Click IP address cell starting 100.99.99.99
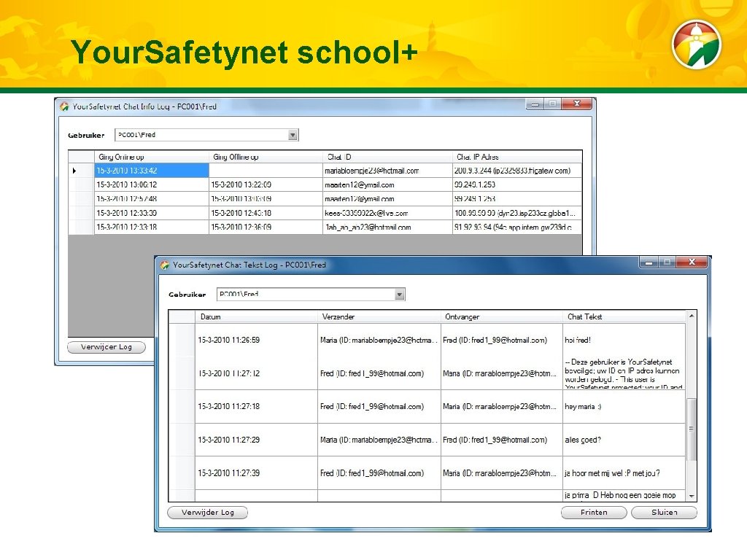Image resolution: width=747 pixels, height=560 pixels. pos(517,213)
